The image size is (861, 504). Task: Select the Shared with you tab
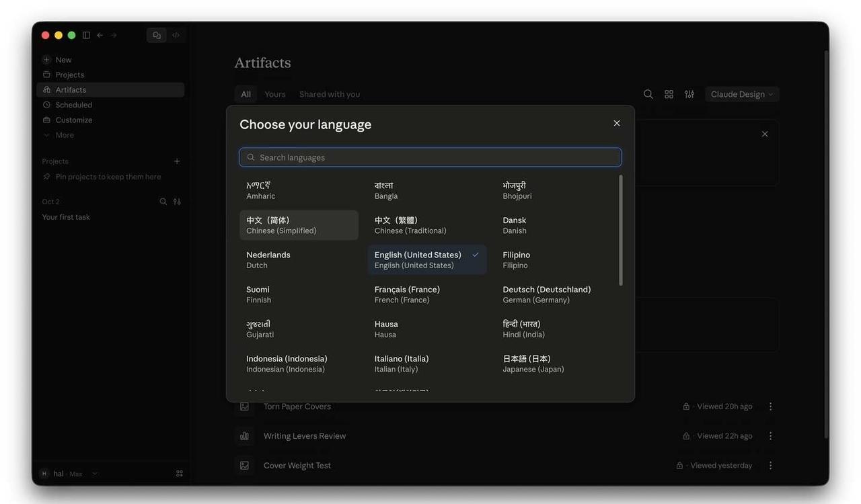tap(330, 94)
